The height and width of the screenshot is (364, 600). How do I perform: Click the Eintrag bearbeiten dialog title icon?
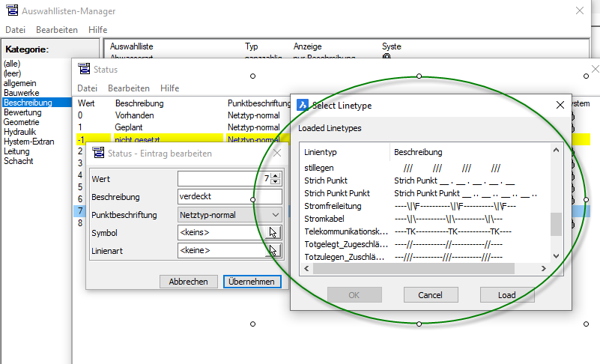pyautogui.click(x=97, y=154)
